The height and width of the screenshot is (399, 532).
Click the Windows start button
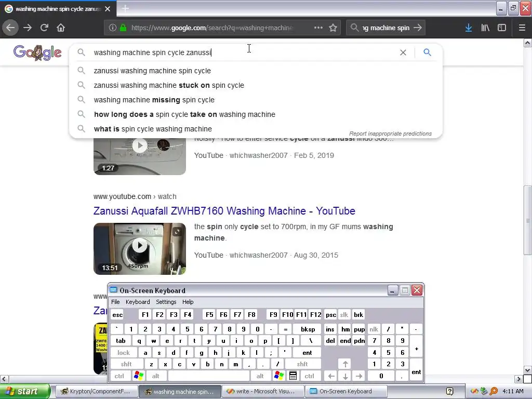24,392
